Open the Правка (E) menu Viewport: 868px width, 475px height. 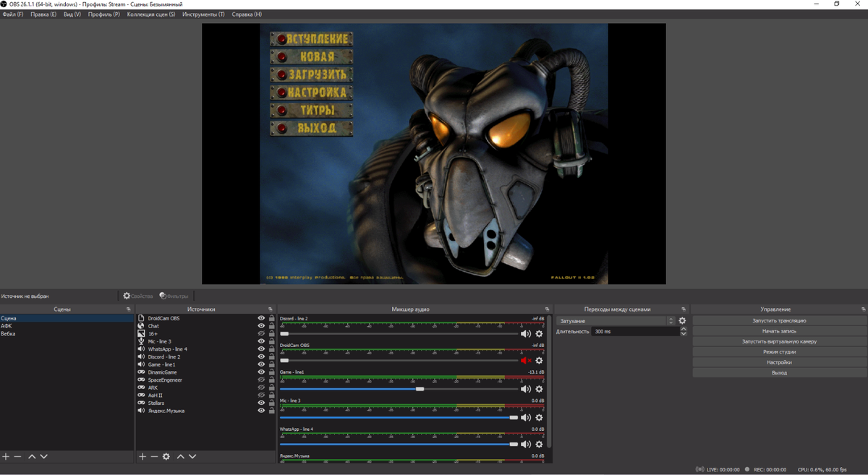pyautogui.click(x=43, y=14)
